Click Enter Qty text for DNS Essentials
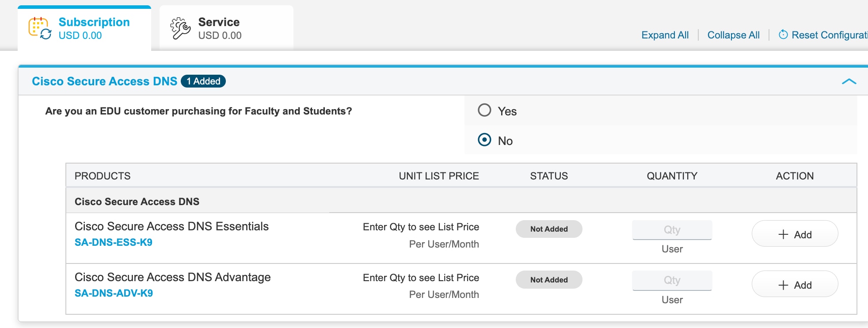The image size is (868, 328). coord(421,227)
